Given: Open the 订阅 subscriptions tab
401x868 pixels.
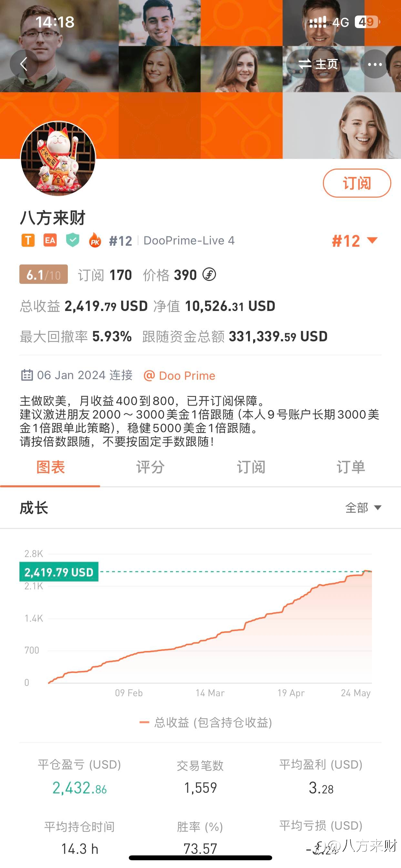Looking at the screenshot, I should [251, 468].
